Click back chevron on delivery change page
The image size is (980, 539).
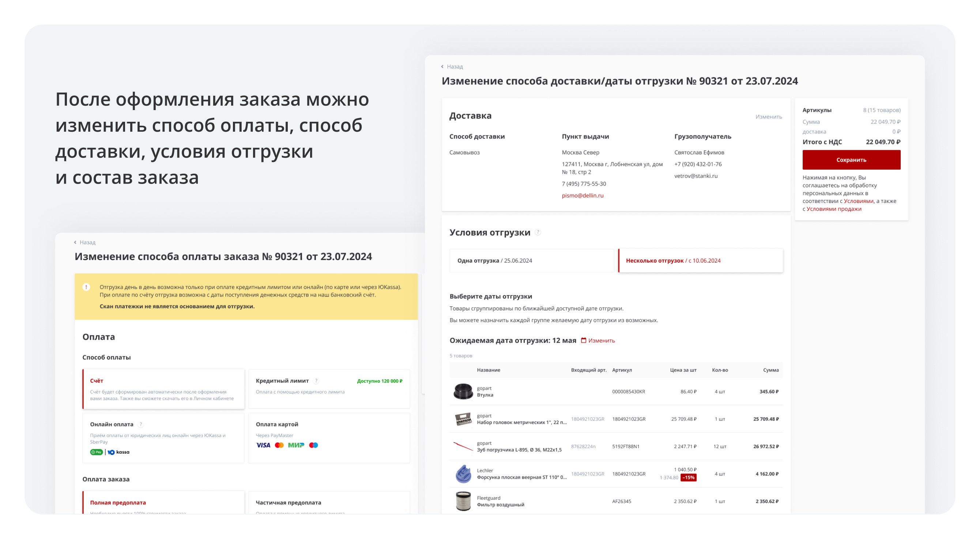(x=442, y=67)
